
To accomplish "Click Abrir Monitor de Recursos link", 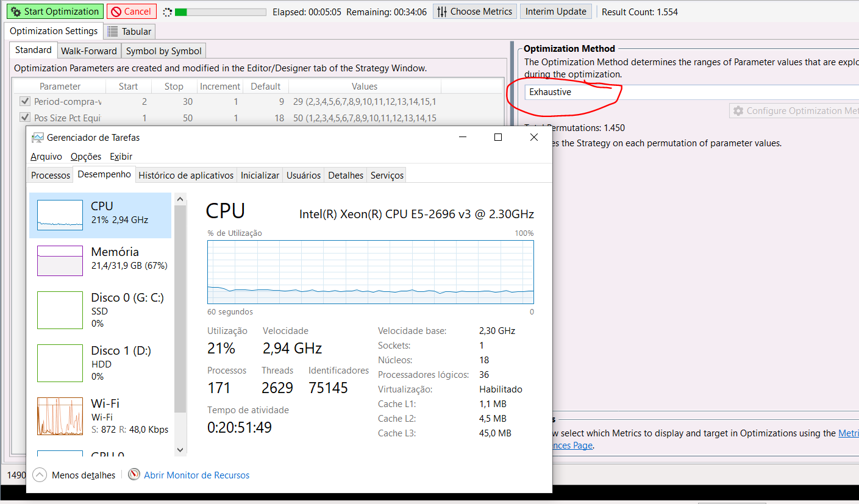I will (196, 475).
